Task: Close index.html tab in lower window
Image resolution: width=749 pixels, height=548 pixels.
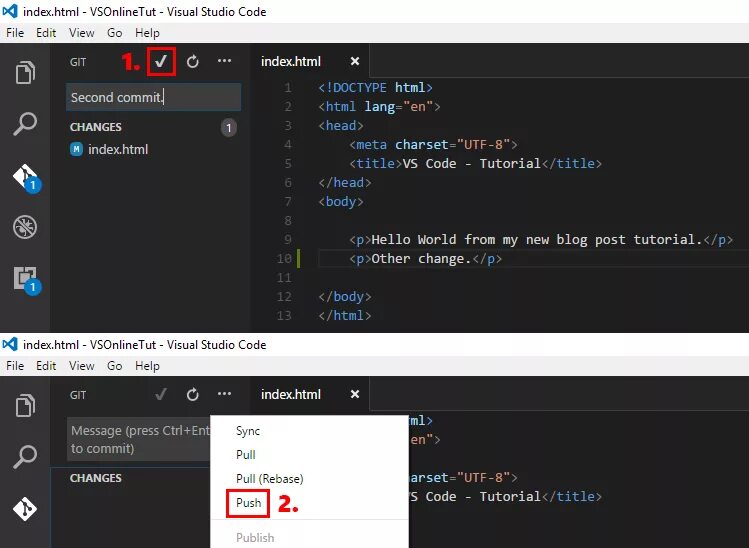Action: coord(354,394)
